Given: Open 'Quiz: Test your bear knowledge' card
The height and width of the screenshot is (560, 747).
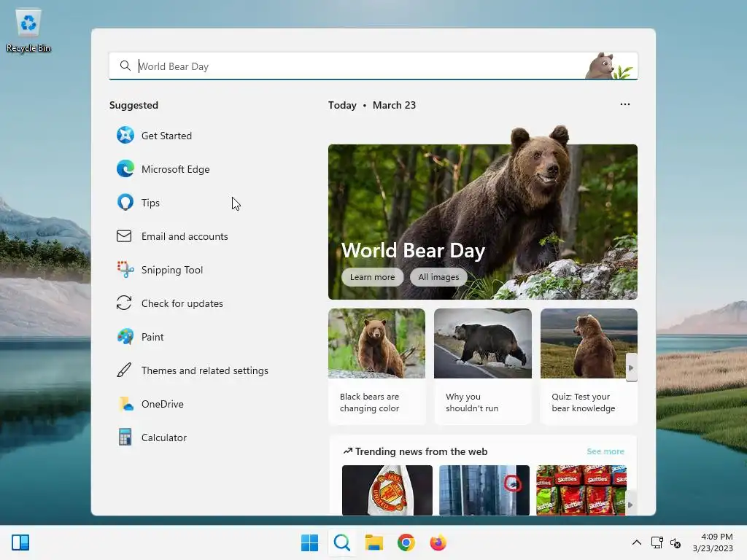Looking at the screenshot, I should [589, 366].
